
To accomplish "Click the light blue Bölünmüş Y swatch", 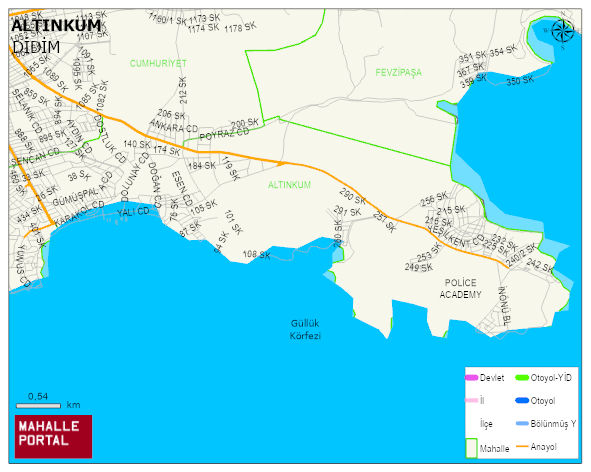I will [522, 423].
